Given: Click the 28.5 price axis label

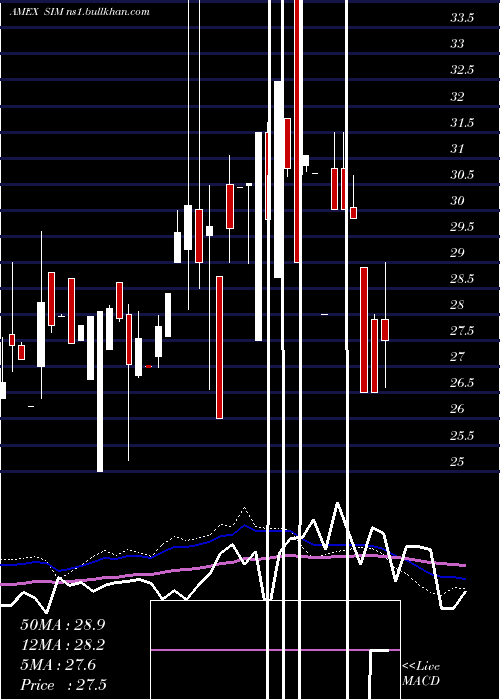Looking at the screenshot, I should (462, 279).
